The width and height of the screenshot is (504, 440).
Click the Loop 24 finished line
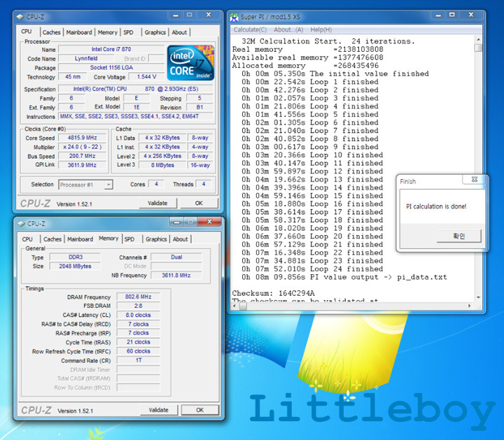click(x=312, y=269)
